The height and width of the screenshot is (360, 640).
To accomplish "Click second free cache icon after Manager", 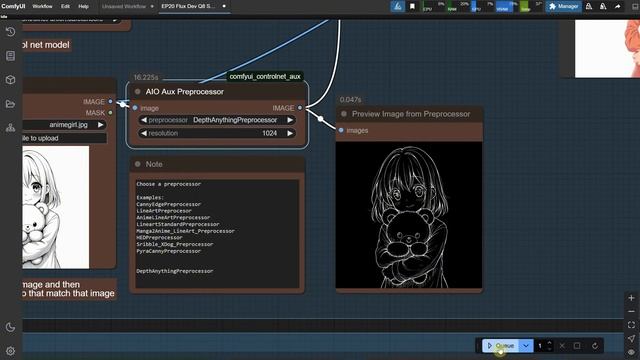I will [603, 7].
